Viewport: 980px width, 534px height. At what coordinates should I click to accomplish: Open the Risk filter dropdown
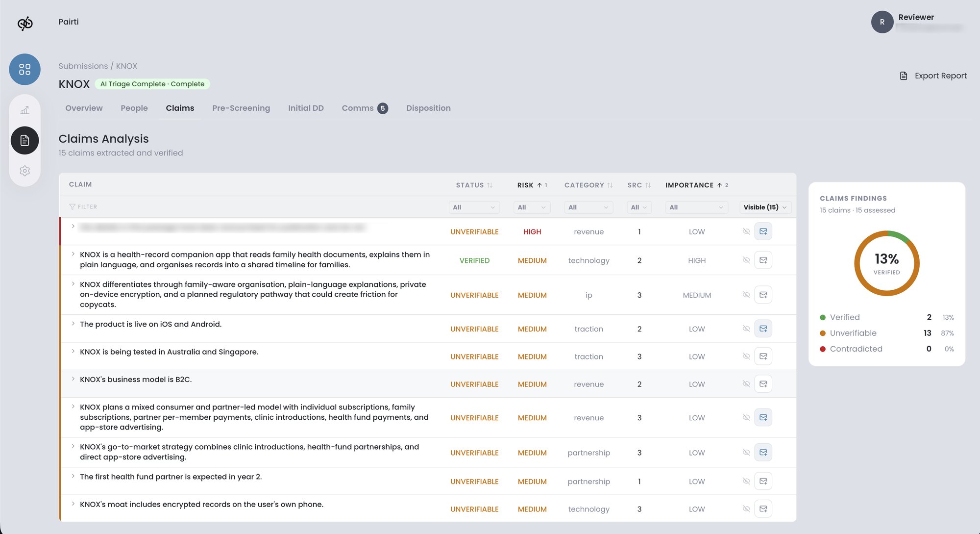(x=532, y=207)
